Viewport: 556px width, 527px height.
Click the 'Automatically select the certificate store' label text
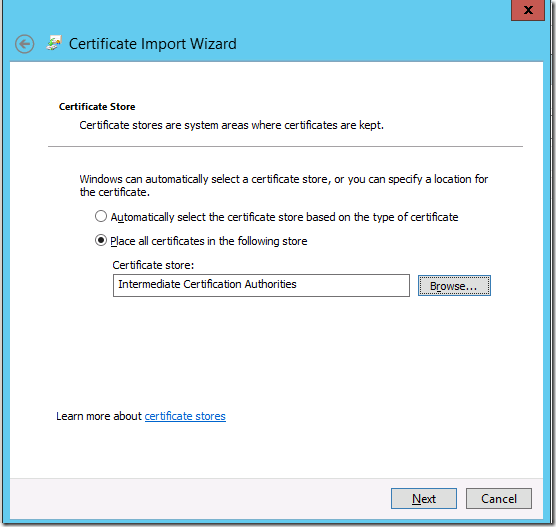coord(284,217)
